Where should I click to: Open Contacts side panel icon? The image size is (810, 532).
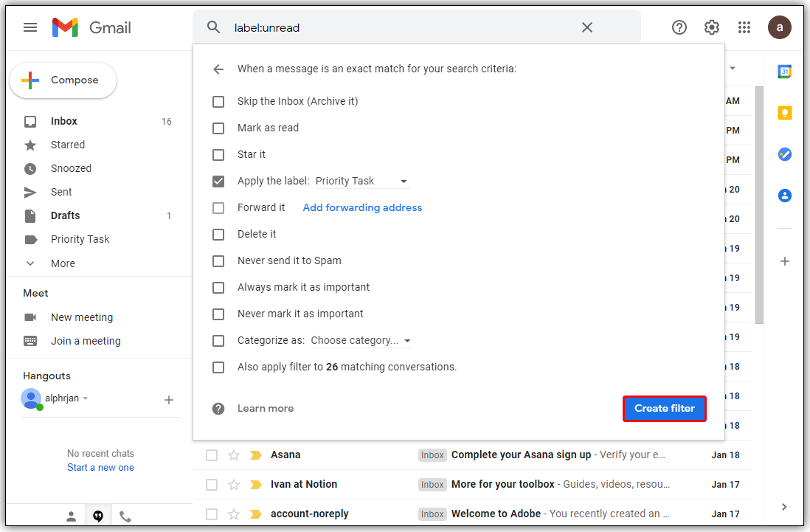click(784, 196)
